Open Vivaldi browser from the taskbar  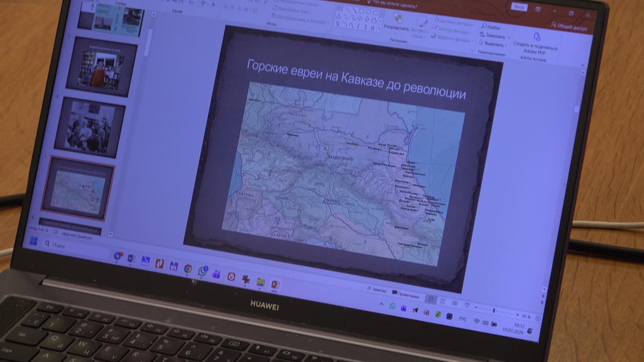point(231,277)
